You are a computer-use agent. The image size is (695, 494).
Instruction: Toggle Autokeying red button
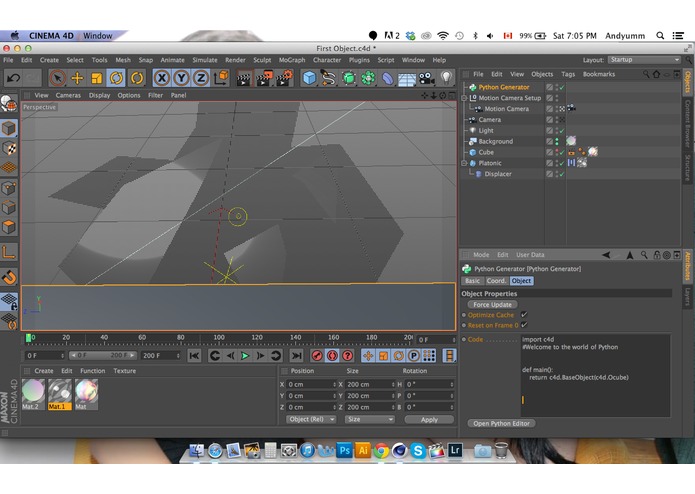[x=332, y=356]
